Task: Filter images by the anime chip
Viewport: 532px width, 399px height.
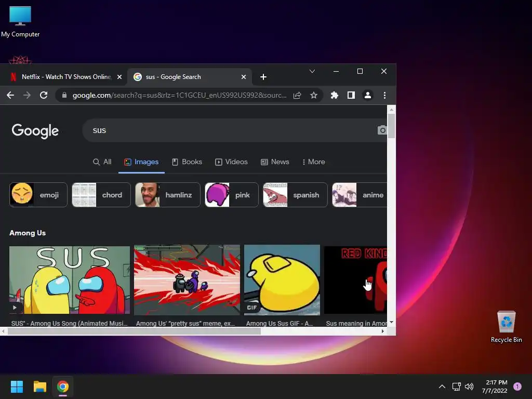Action: (x=360, y=195)
